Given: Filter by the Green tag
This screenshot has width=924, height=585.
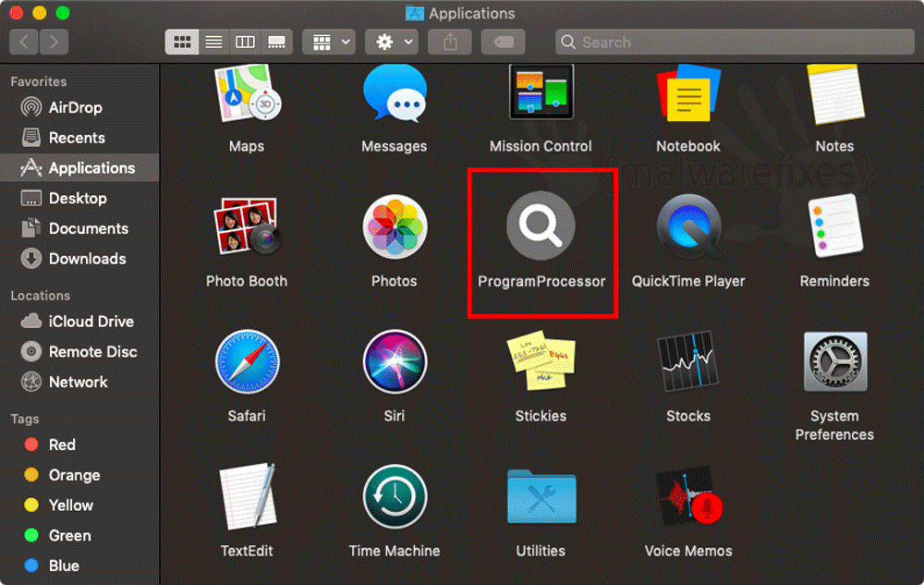Looking at the screenshot, I should pyautogui.click(x=79, y=535).
